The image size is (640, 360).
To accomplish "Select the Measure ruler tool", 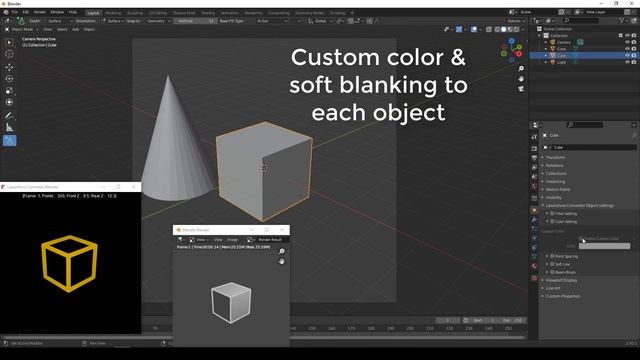I will click(9, 128).
